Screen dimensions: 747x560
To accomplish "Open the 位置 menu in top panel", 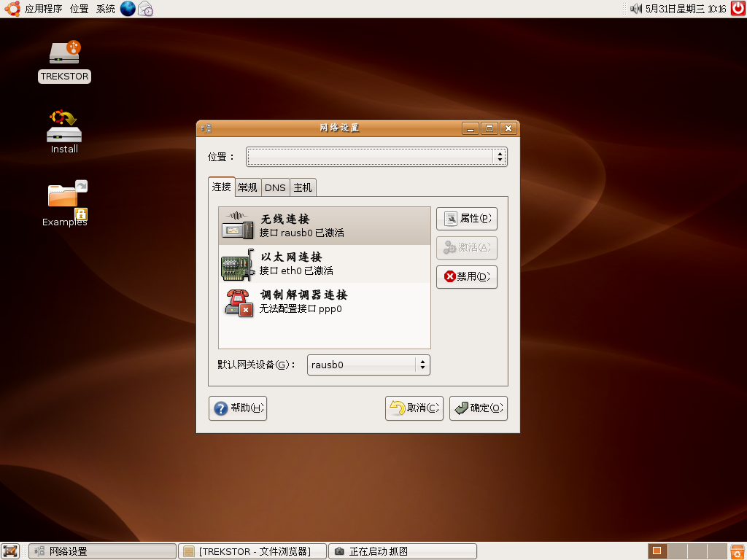I will 79,9.
